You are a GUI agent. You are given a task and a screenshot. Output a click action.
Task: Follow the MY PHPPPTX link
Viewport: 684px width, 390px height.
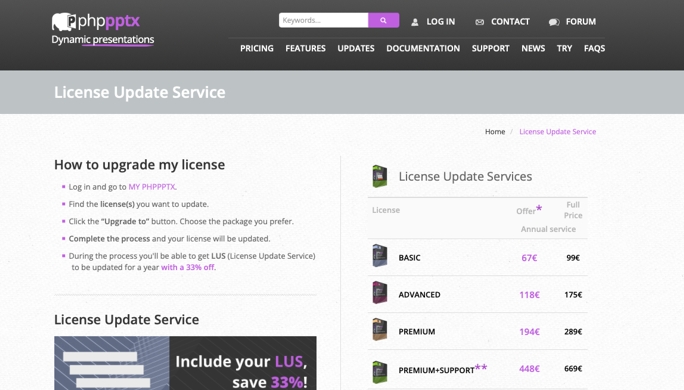pos(152,187)
